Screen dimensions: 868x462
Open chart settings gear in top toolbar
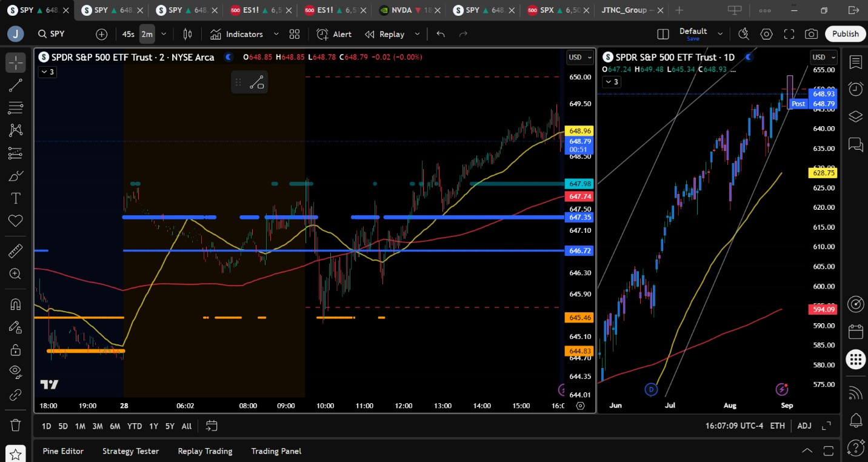[x=766, y=34]
